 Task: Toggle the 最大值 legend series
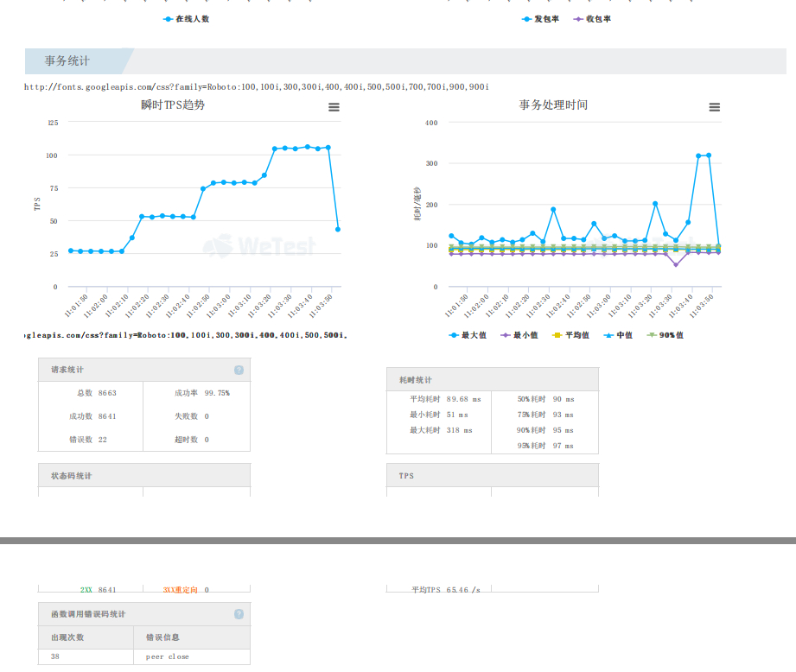(468, 335)
